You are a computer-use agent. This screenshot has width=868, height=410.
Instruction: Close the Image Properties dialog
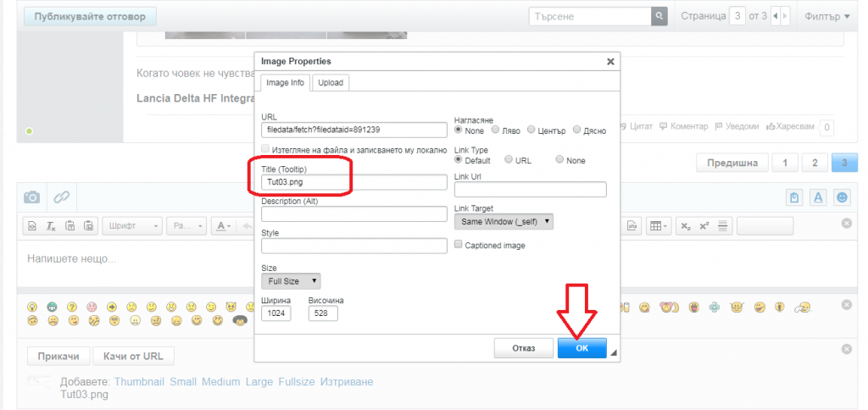click(610, 62)
